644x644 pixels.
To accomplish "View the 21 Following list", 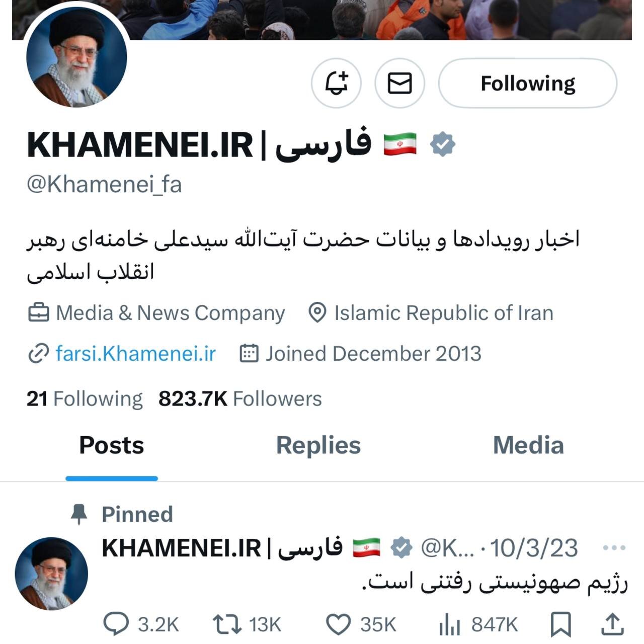I will click(x=85, y=399).
